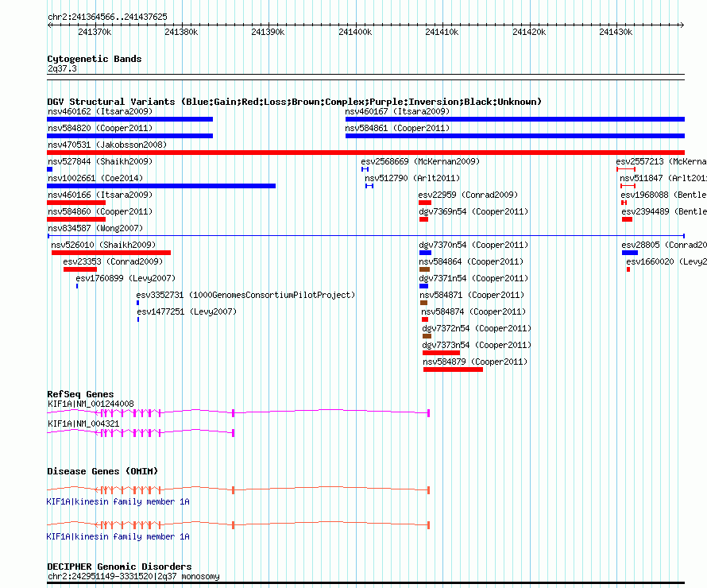Click the KIF1A|NM_004321 magenta gene glyph
707x588 pixels.
pos(141,433)
